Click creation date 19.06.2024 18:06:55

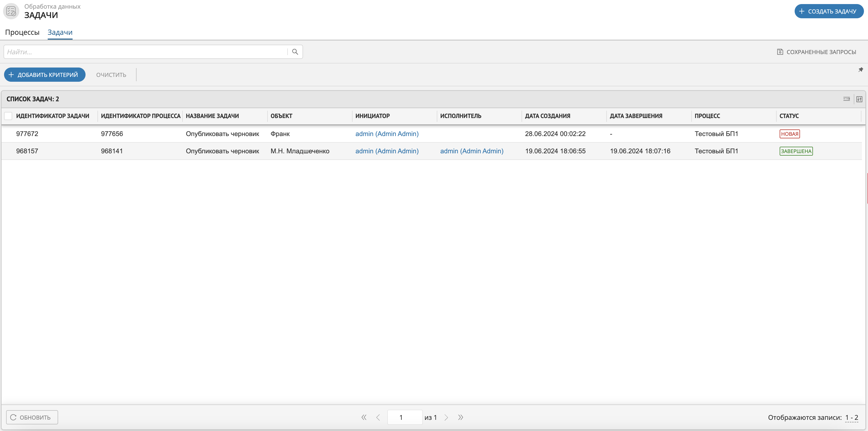[555, 151]
